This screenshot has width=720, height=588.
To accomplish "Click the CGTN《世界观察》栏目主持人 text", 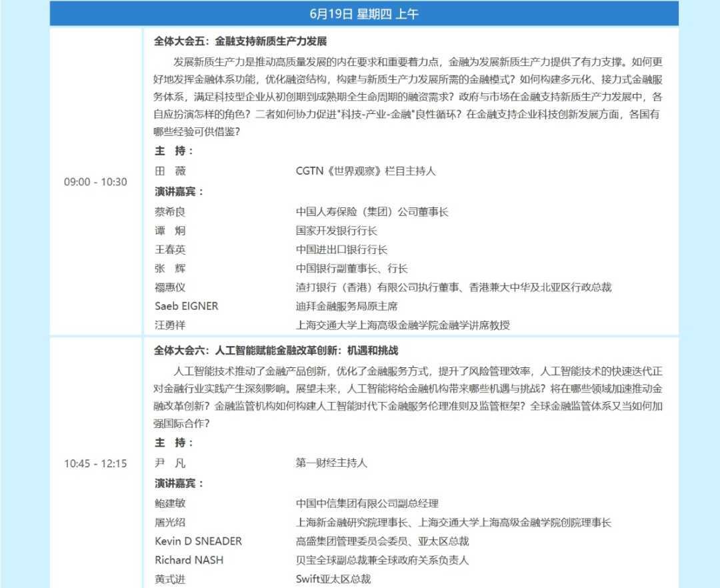I will coord(365,171).
